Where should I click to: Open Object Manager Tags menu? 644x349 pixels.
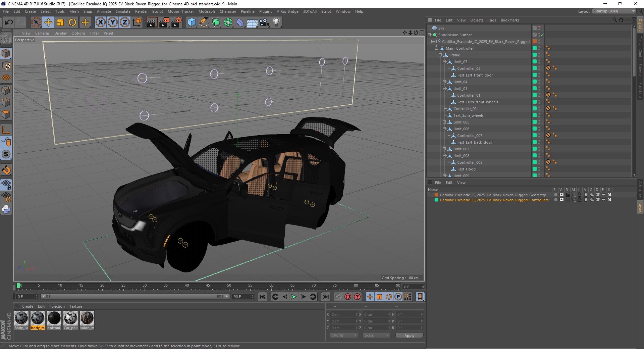tap(492, 20)
